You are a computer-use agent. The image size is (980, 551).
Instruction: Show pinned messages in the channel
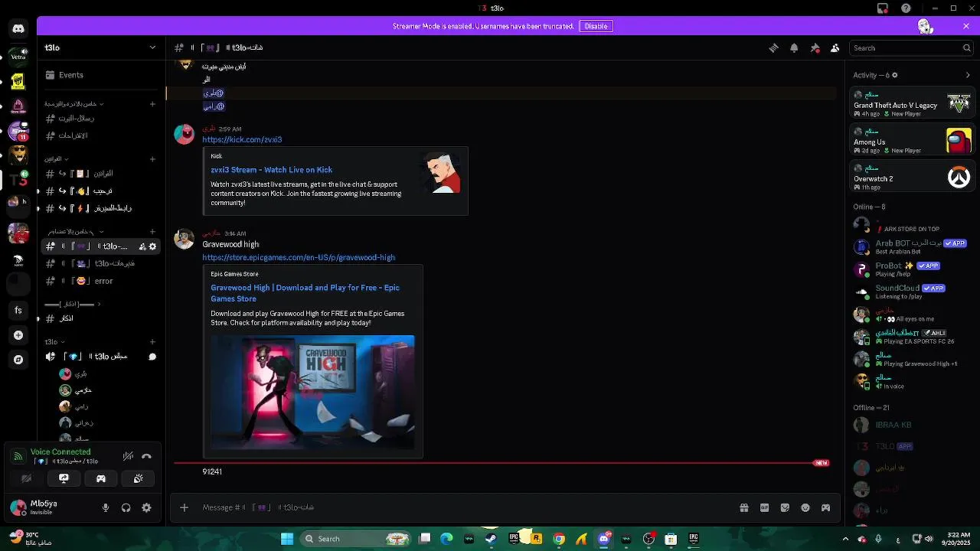pyautogui.click(x=815, y=47)
